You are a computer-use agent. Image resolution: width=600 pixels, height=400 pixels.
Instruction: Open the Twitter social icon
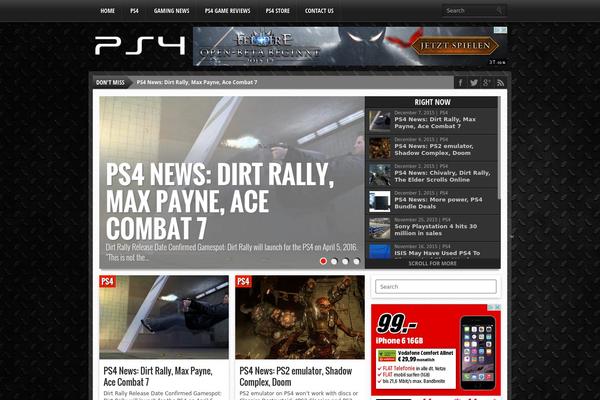click(x=474, y=83)
